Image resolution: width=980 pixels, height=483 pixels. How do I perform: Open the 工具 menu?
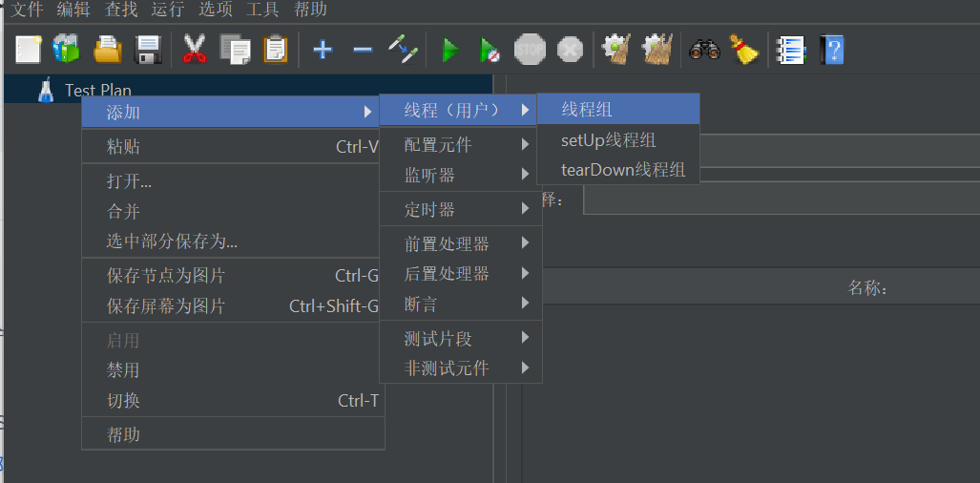262,10
